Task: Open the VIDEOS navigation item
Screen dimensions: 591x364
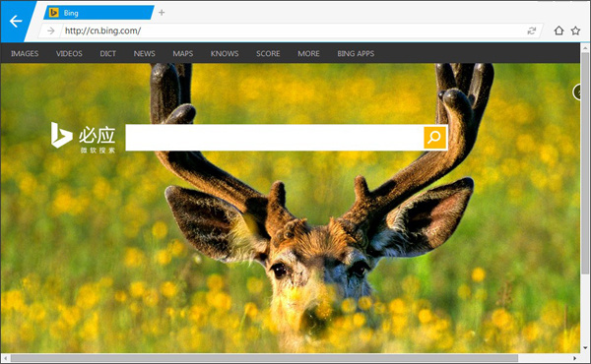Action: point(69,53)
